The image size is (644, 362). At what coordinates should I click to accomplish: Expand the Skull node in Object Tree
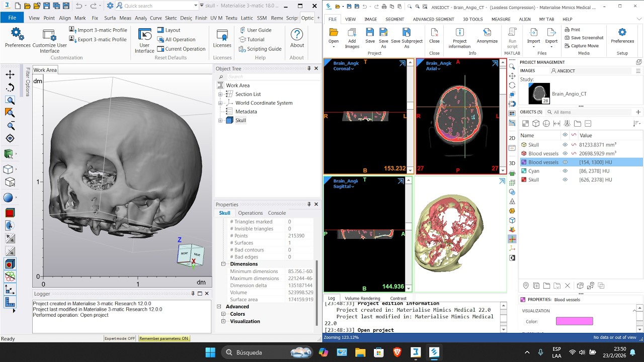pyautogui.click(x=220, y=121)
